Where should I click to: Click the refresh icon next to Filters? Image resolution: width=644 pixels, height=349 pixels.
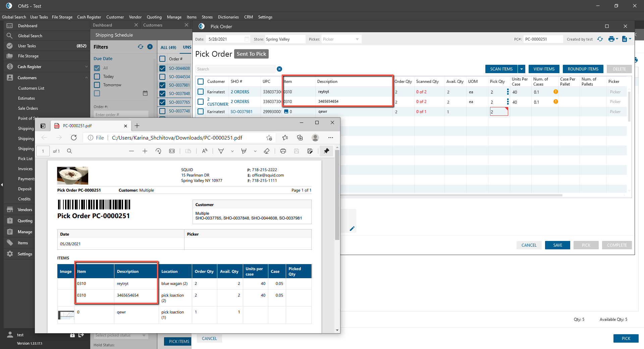point(140,47)
